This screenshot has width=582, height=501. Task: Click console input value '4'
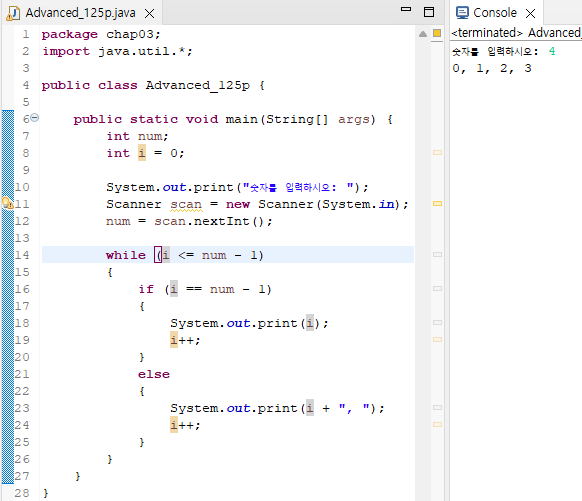tap(552, 51)
